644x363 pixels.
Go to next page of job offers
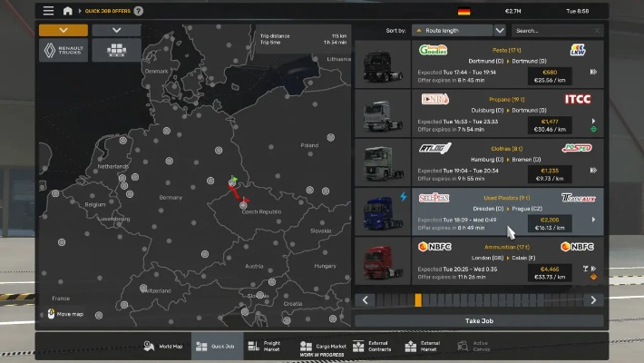(x=593, y=299)
